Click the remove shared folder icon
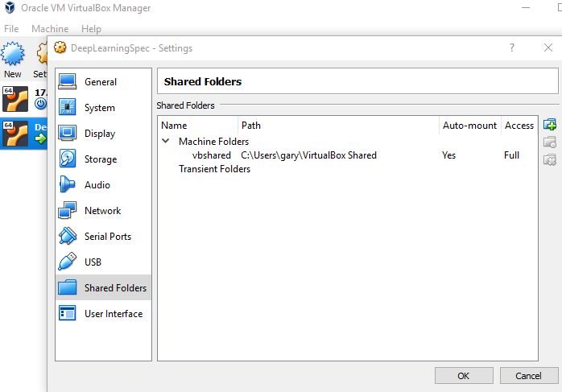The width and height of the screenshot is (562, 392). [x=550, y=159]
